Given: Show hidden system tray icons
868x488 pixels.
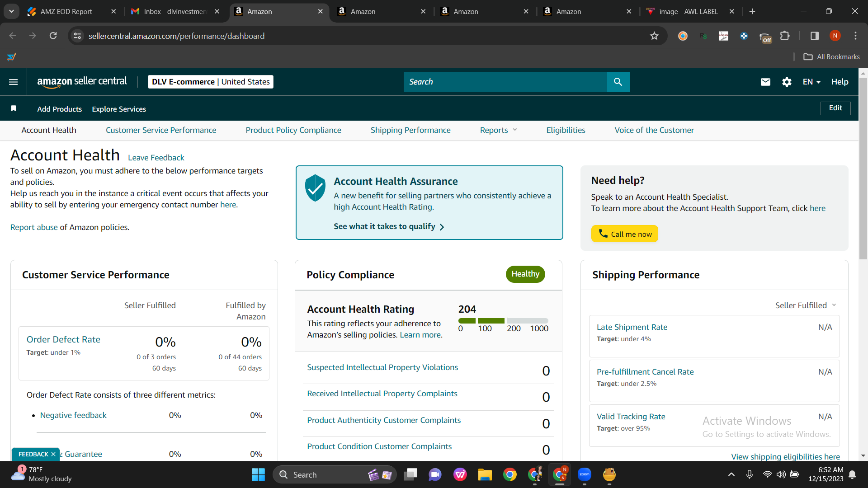Looking at the screenshot, I should coord(731,474).
